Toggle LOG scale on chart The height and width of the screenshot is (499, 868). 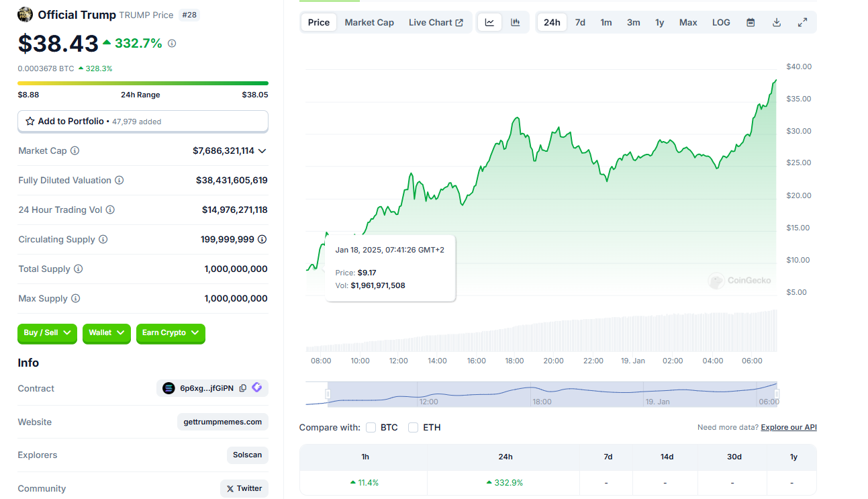pyautogui.click(x=721, y=22)
